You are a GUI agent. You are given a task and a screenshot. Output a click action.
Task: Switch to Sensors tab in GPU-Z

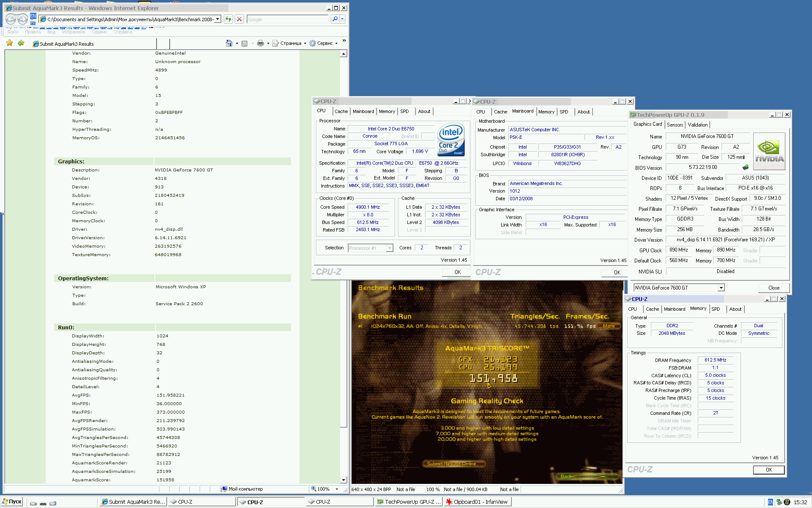pyautogui.click(x=675, y=125)
